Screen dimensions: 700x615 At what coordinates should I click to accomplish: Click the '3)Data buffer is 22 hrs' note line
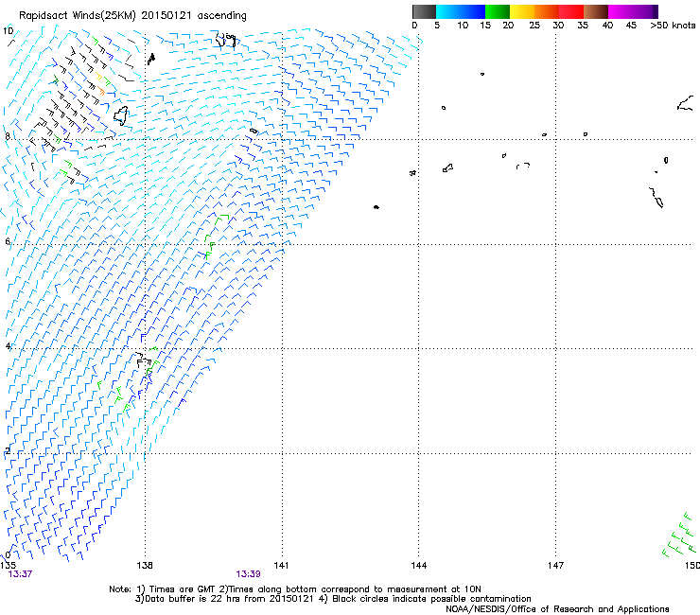click(x=333, y=599)
